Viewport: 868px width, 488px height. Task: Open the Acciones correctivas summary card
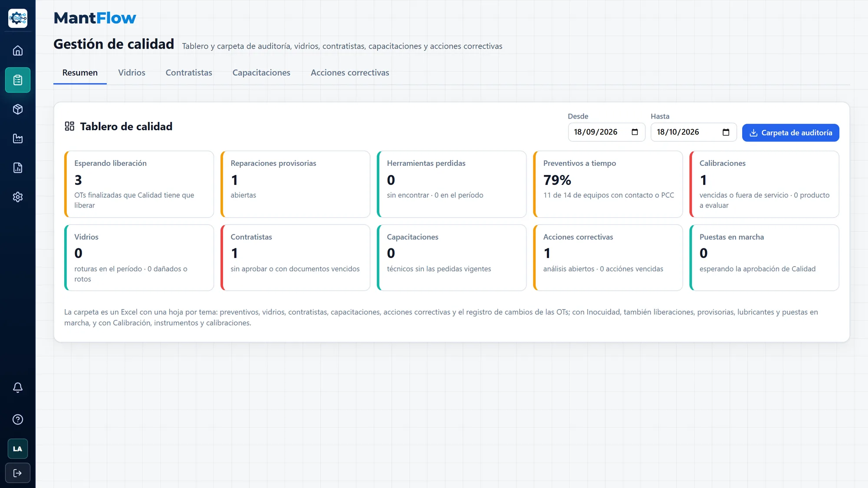608,257
